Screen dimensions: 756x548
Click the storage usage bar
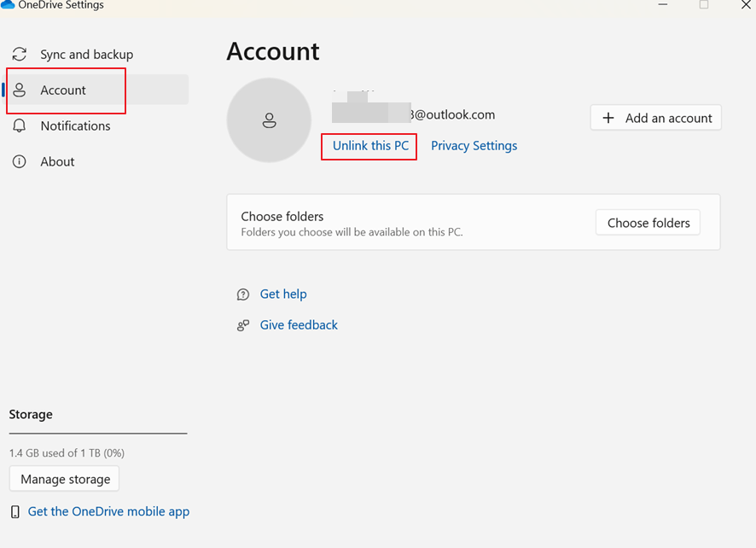pos(98,433)
